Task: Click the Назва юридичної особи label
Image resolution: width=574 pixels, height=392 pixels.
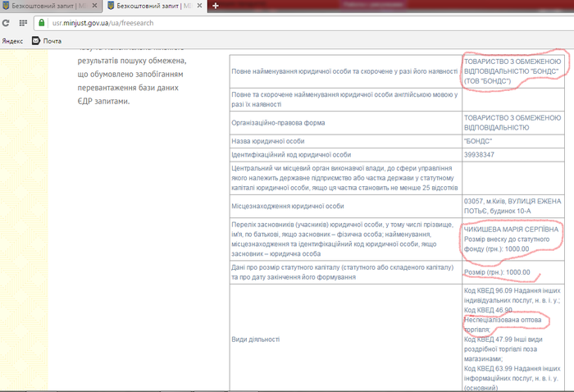Action: click(267, 141)
